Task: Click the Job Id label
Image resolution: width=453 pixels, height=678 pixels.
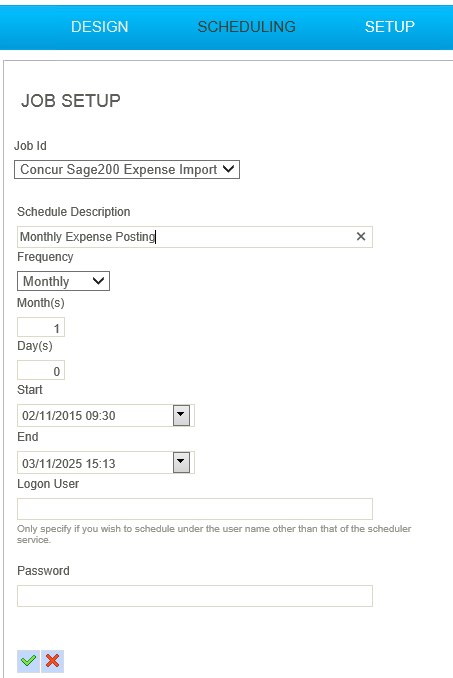Action: tap(30, 146)
